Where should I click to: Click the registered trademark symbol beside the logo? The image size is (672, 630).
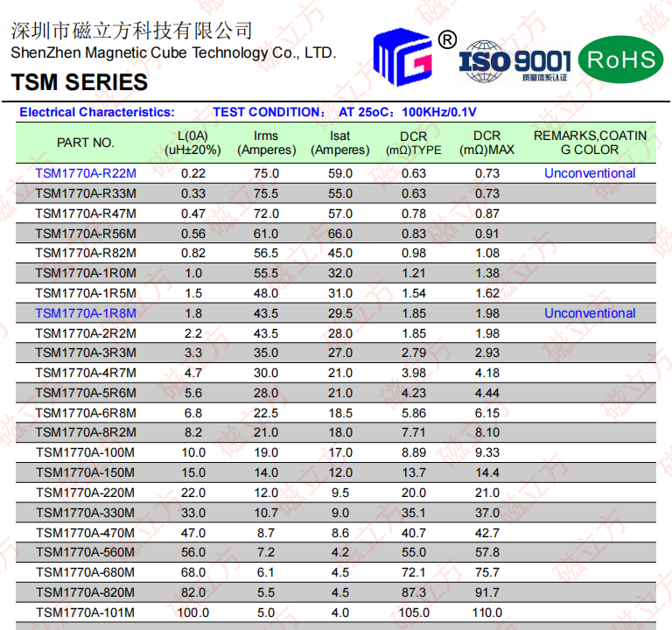[x=447, y=39]
